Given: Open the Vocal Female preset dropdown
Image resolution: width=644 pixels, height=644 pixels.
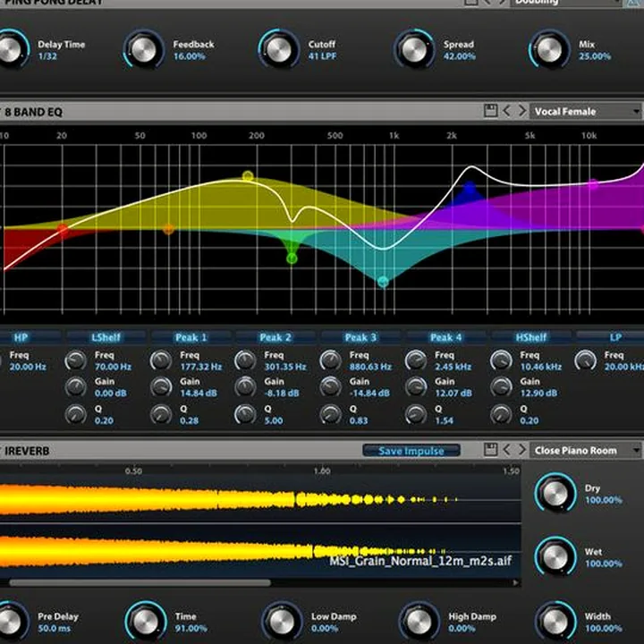Looking at the screenshot, I should (x=586, y=111).
